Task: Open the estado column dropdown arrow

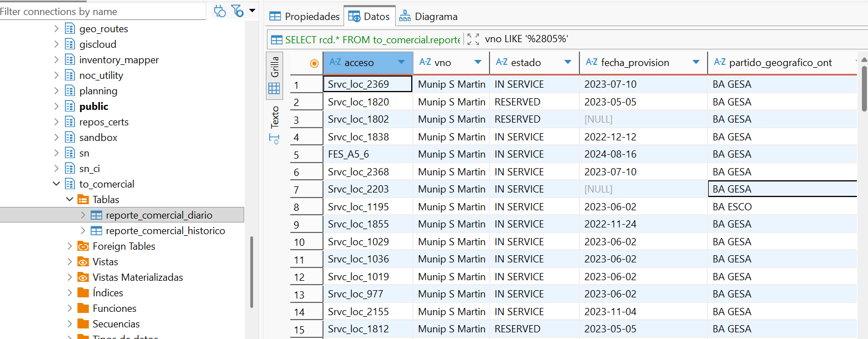Action: coord(568,62)
